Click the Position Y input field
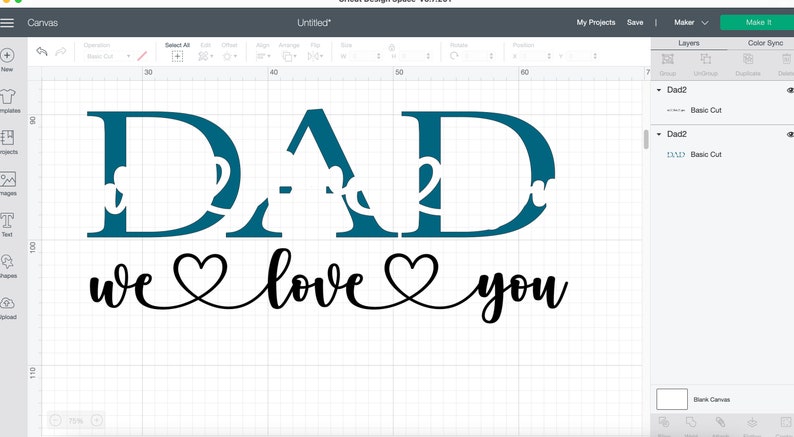The height and width of the screenshot is (437, 794). pyautogui.click(x=581, y=56)
